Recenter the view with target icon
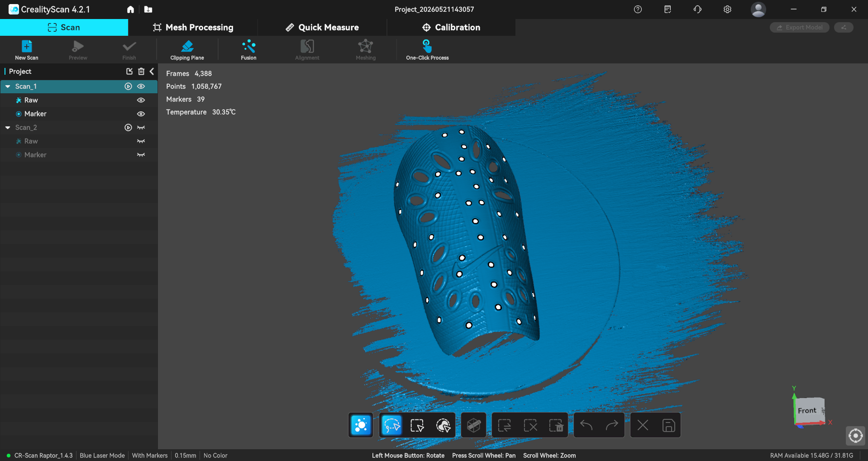Screen dimensions: 868x461 pyautogui.click(x=855, y=436)
